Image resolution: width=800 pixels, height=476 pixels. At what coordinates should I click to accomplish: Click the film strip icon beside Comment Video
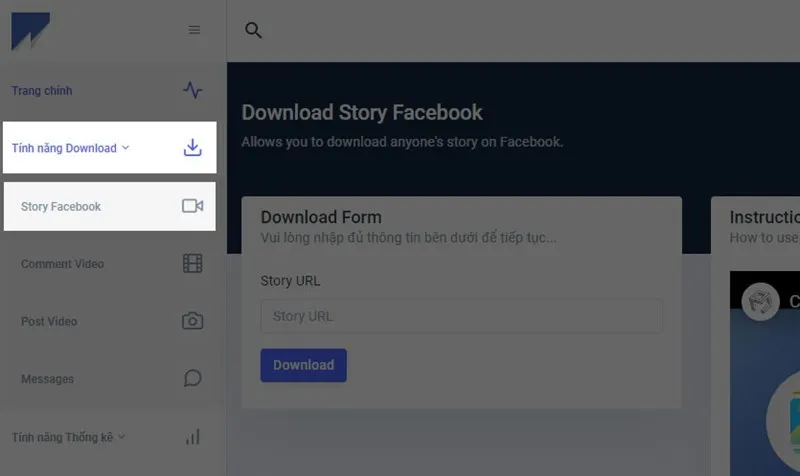pyautogui.click(x=192, y=263)
